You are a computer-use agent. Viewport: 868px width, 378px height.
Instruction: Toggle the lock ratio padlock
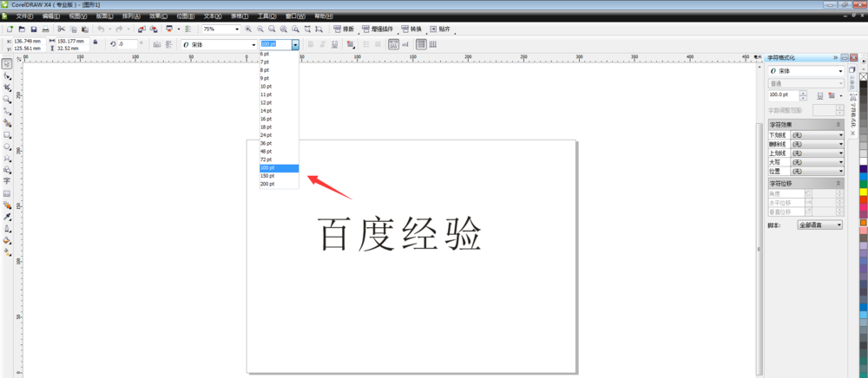95,42
